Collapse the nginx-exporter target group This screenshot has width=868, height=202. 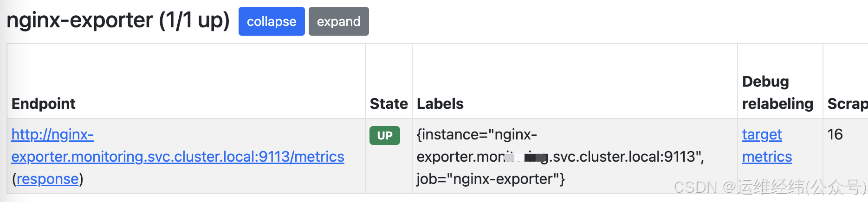[272, 21]
